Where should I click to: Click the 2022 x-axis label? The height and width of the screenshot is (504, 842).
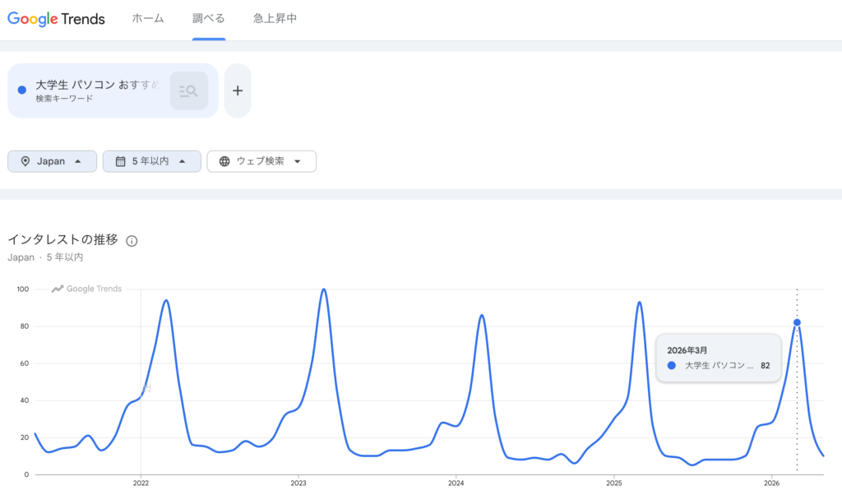(x=141, y=483)
